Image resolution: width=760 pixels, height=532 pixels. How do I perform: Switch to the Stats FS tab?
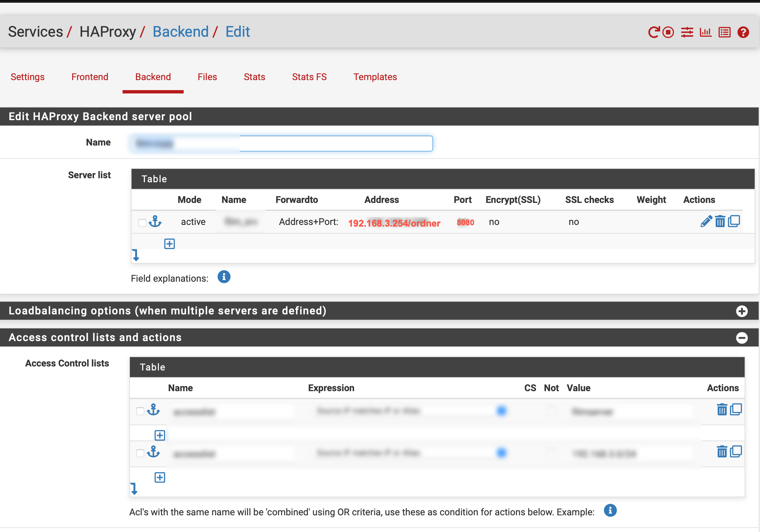coord(309,77)
